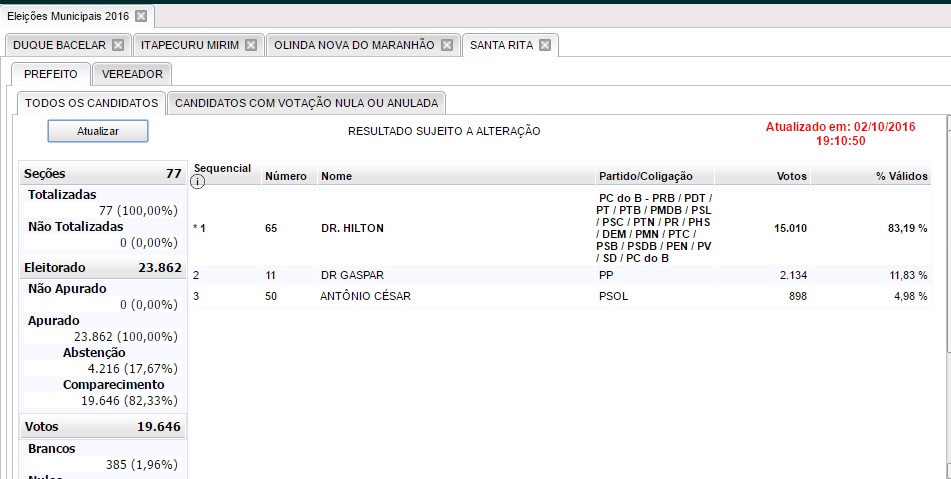
Task: Select the OLINDA NOVA DO MARANHÃO tab
Action: pos(354,45)
